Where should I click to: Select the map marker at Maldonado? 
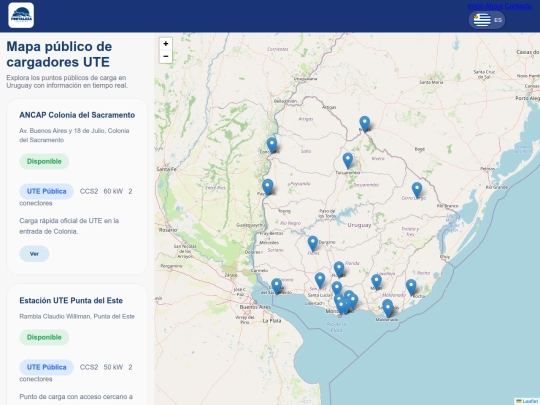(x=388, y=309)
